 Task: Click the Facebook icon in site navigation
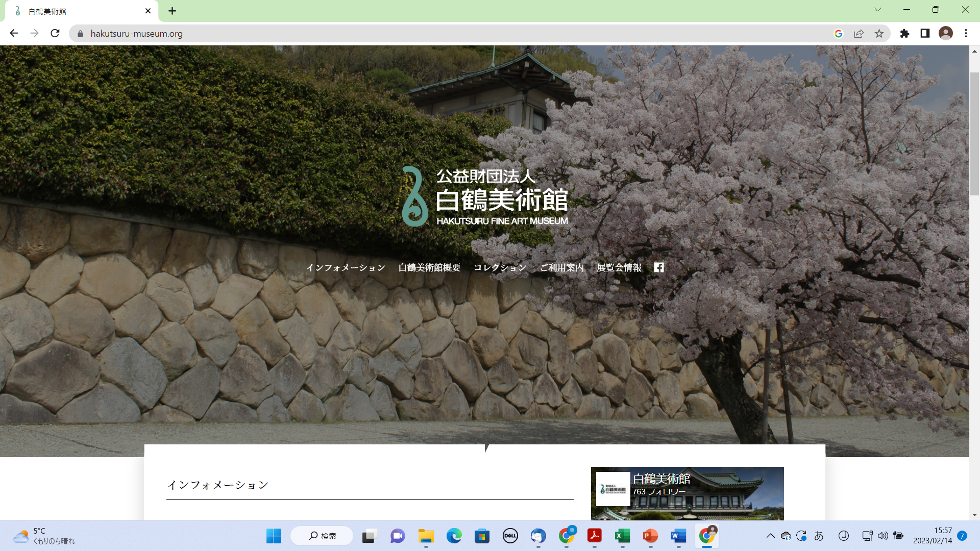[x=659, y=267]
